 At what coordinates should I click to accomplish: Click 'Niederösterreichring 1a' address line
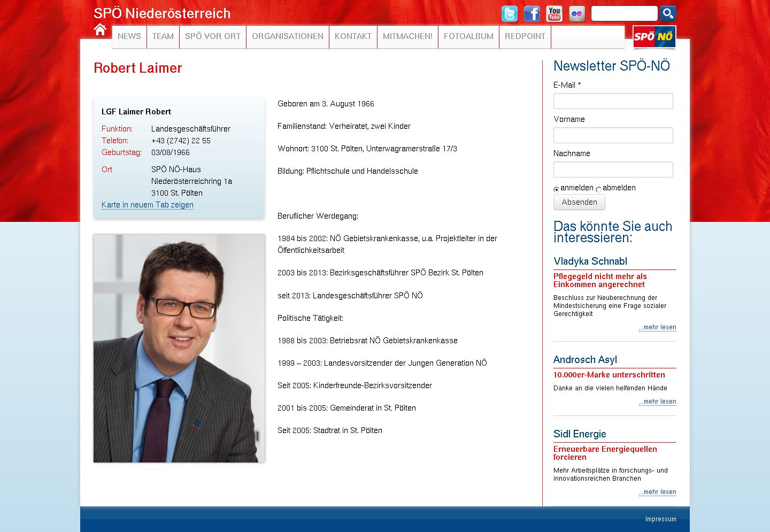coord(191,181)
